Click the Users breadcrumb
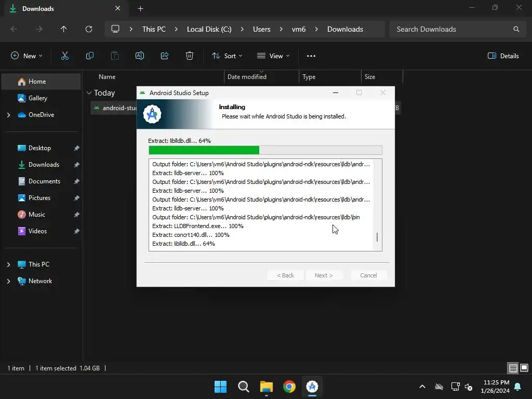This screenshot has width=532, height=399. (x=262, y=29)
